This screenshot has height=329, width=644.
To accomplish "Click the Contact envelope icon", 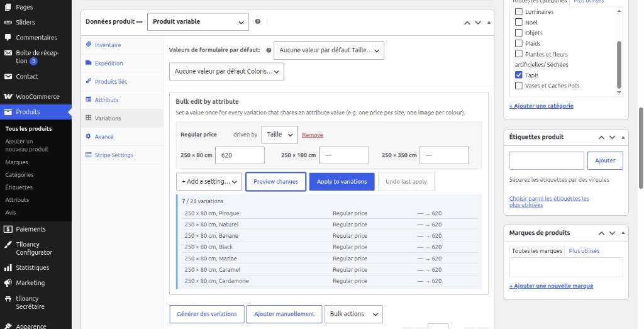I will pos(8,76).
